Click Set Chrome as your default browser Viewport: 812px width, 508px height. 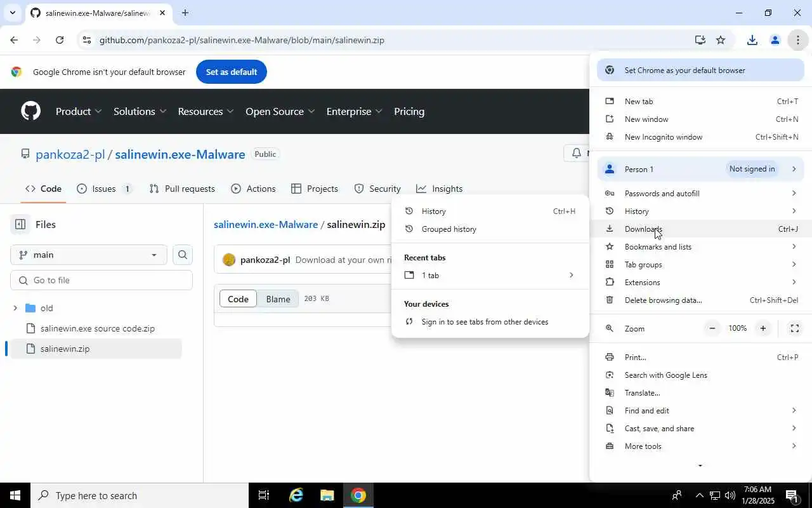coord(700,70)
